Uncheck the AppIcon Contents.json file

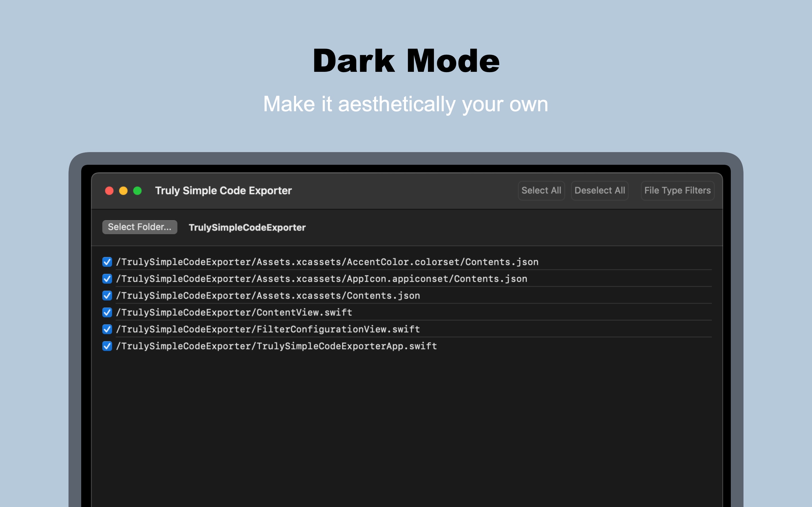coord(107,279)
